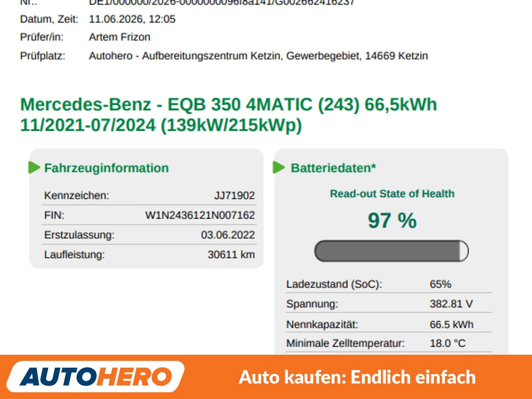
Task: Click the date 11.06.2026, 12:05
Action: [x=132, y=19]
